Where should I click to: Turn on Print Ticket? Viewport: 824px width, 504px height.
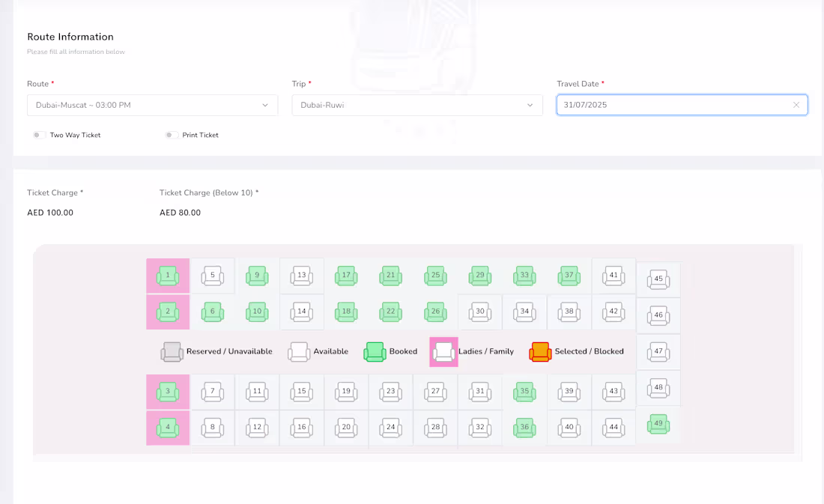pyautogui.click(x=172, y=135)
